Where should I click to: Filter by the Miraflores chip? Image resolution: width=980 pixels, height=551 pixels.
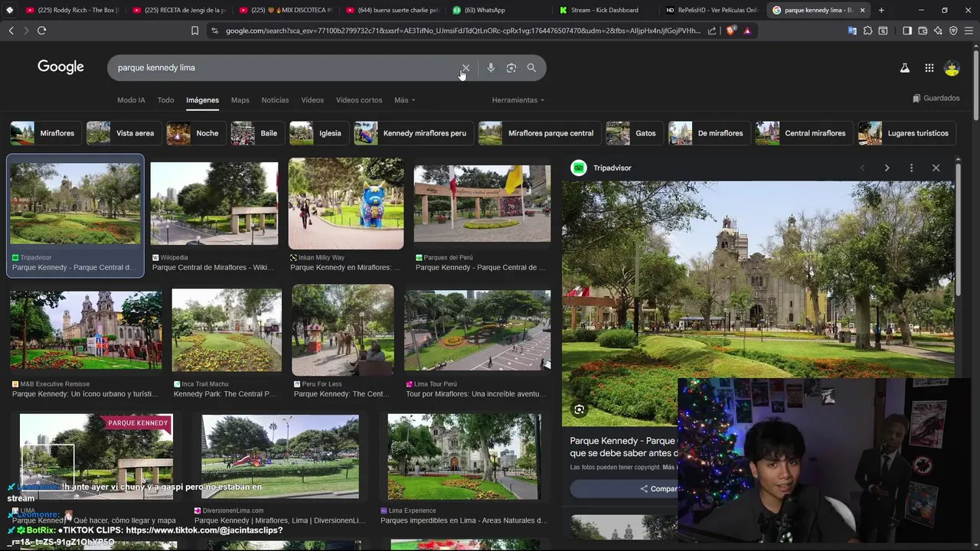click(44, 133)
